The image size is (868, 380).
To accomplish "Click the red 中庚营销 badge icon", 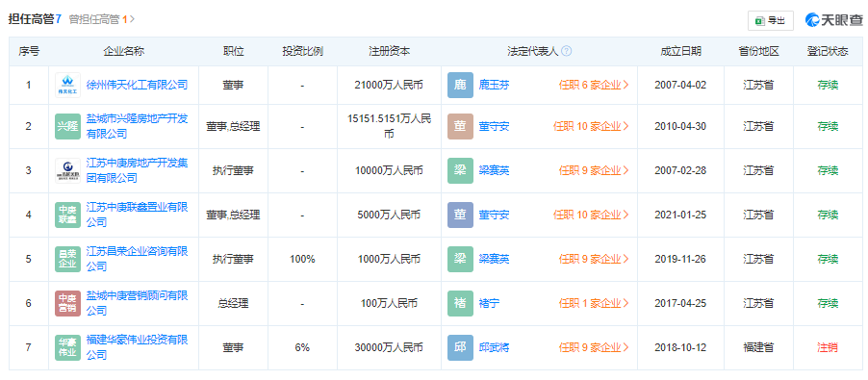I will [x=67, y=303].
